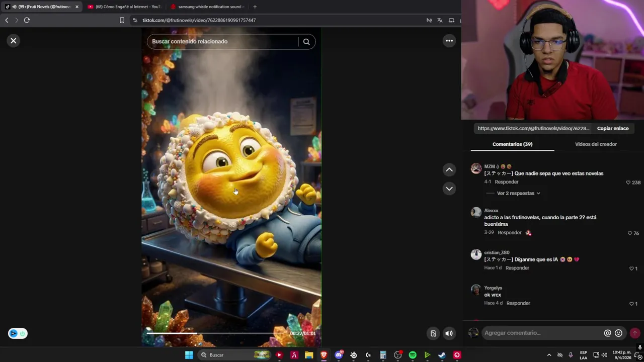Click the picture-in-picture icon in address bar

[x=451, y=20]
